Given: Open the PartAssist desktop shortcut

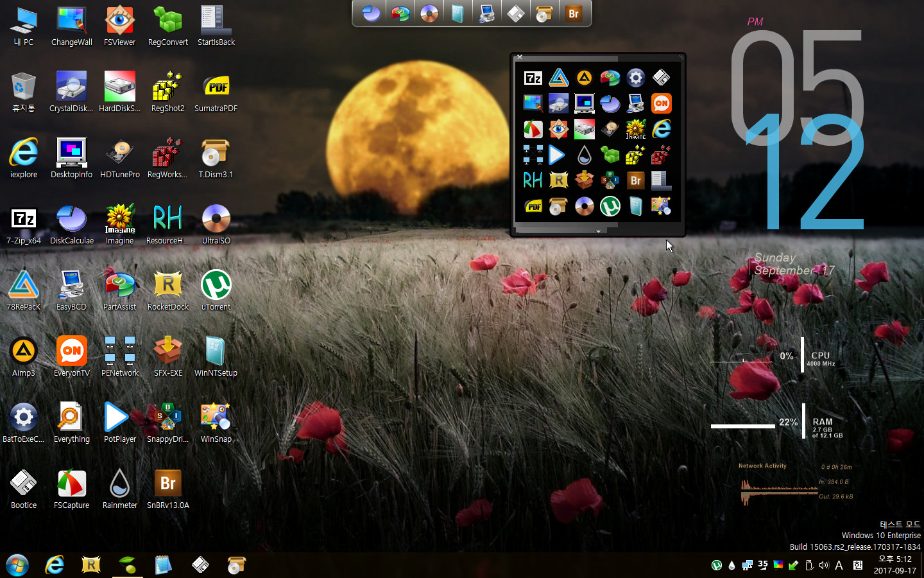Looking at the screenshot, I should point(120,291).
